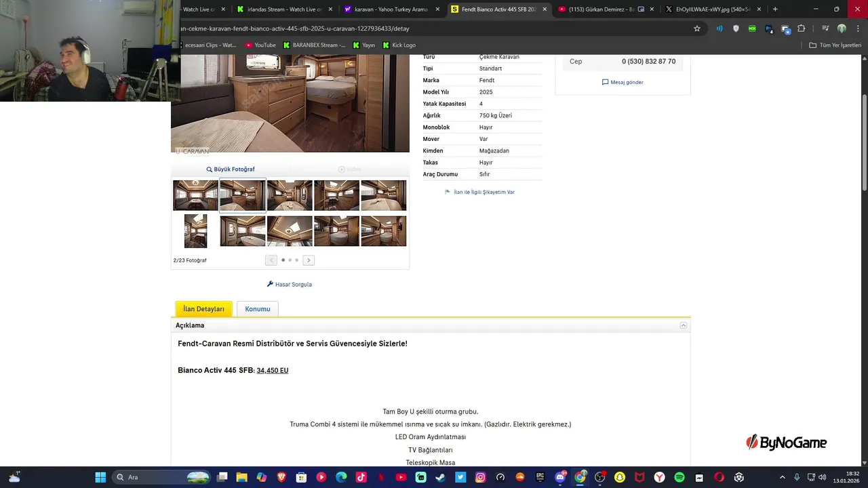The width and height of the screenshot is (868, 488).
Task: Click picture-in-picture icon on Gürkan Demirez tab
Action: pyautogui.click(x=641, y=9)
